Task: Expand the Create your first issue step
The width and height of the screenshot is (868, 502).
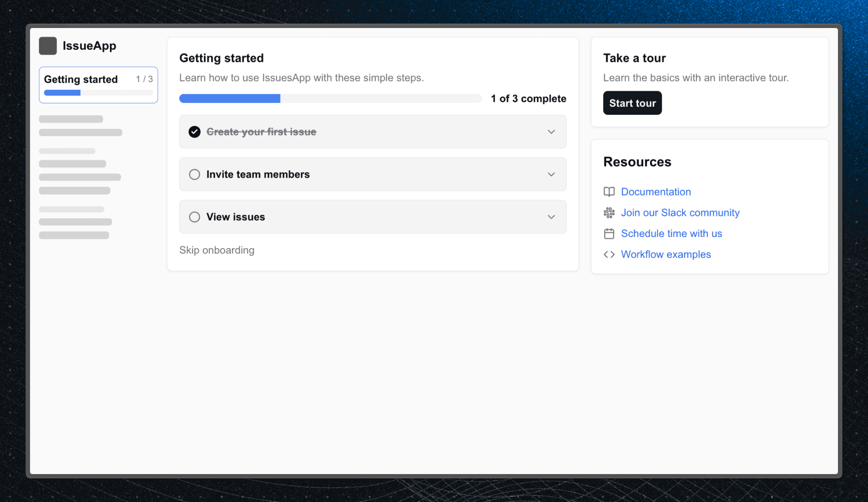Action: pyautogui.click(x=551, y=131)
